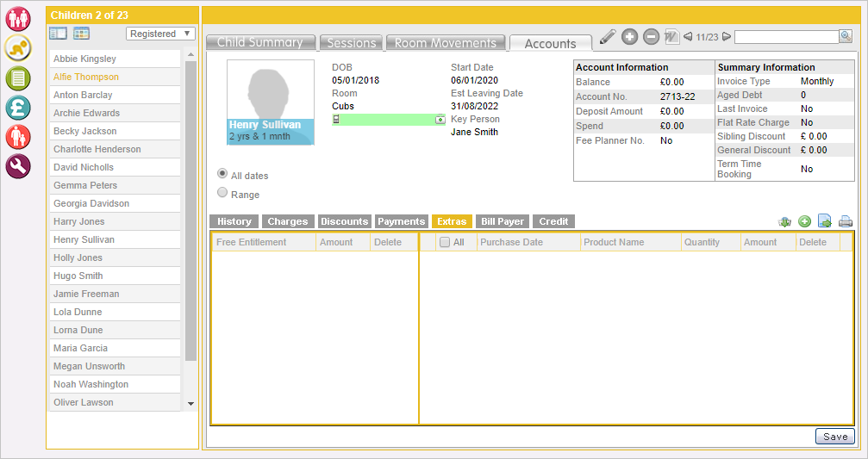Select Jamie Freeman in children list

click(x=116, y=294)
